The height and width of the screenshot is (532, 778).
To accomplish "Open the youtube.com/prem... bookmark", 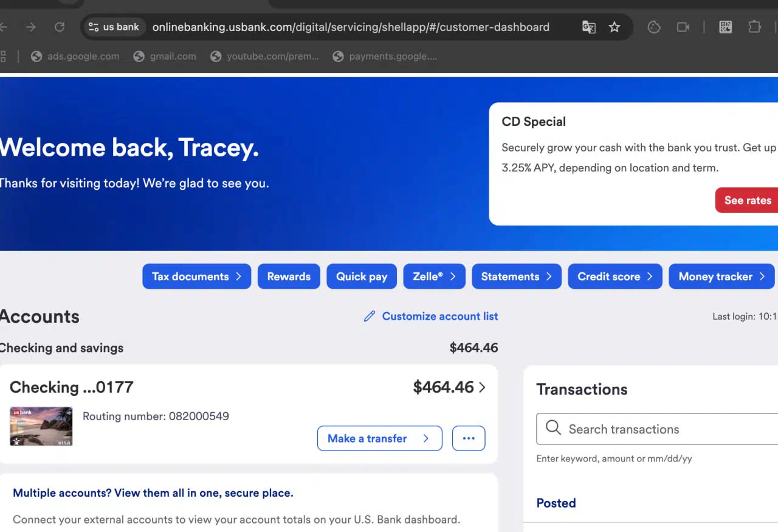I will (264, 57).
